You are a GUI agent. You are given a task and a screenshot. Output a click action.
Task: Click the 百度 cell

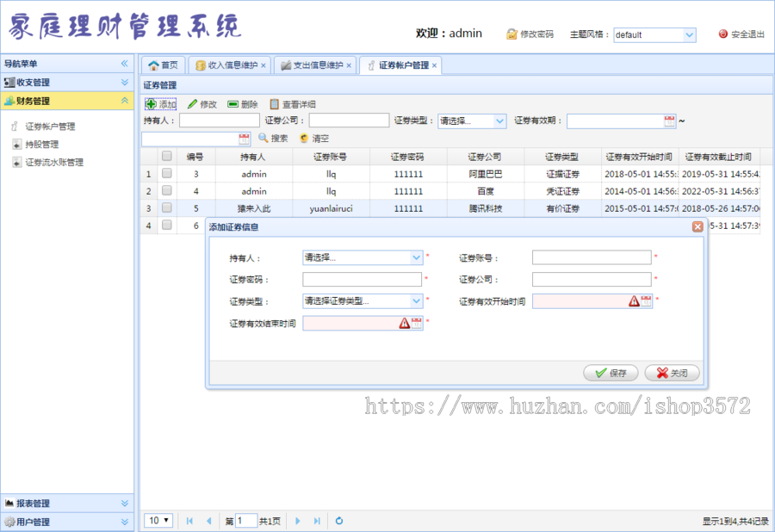tap(486, 191)
